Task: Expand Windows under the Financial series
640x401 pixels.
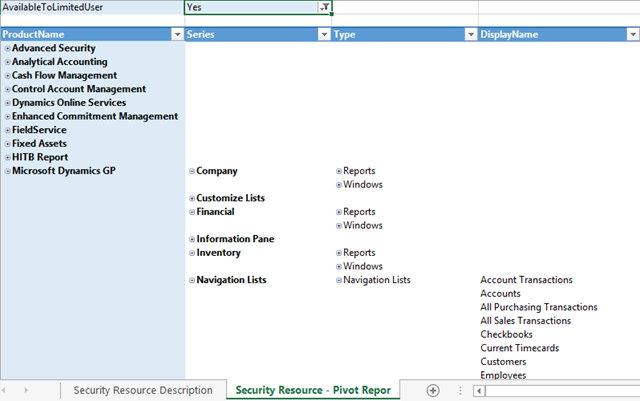Action: click(x=339, y=225)
